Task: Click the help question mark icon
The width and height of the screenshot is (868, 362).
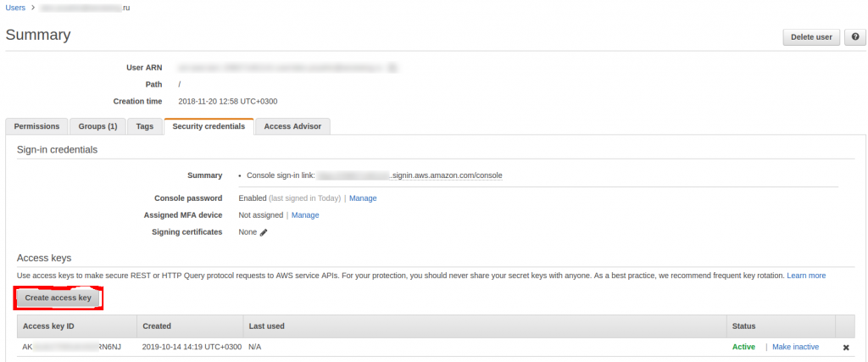Action: [854, 37]
